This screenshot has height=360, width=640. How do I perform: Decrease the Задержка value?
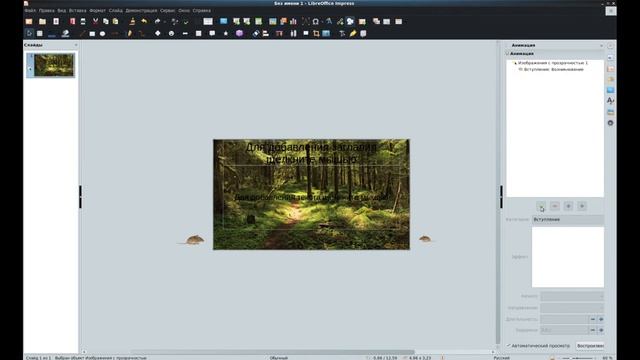pos(593,330)
